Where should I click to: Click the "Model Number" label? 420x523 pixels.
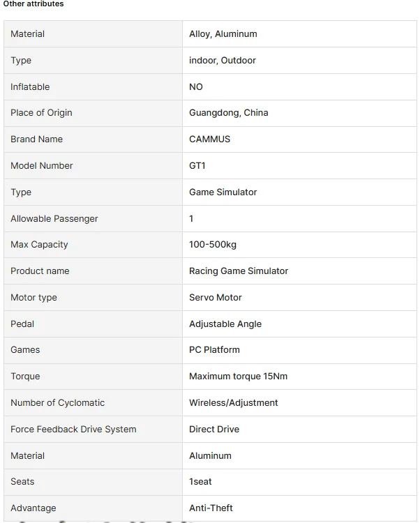(42, 166)
